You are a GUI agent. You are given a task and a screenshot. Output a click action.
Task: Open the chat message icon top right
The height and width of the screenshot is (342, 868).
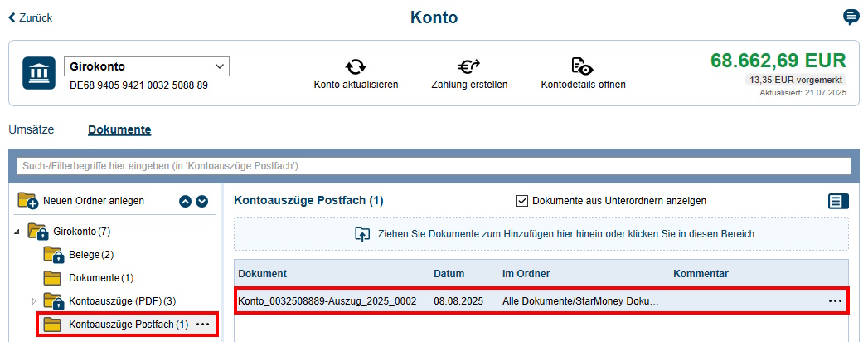851,17
